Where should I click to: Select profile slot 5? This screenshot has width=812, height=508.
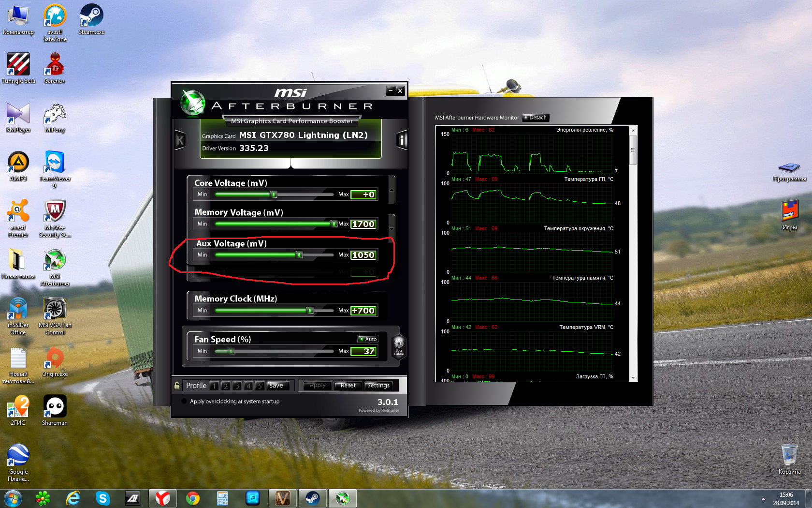tap(260, 386)
